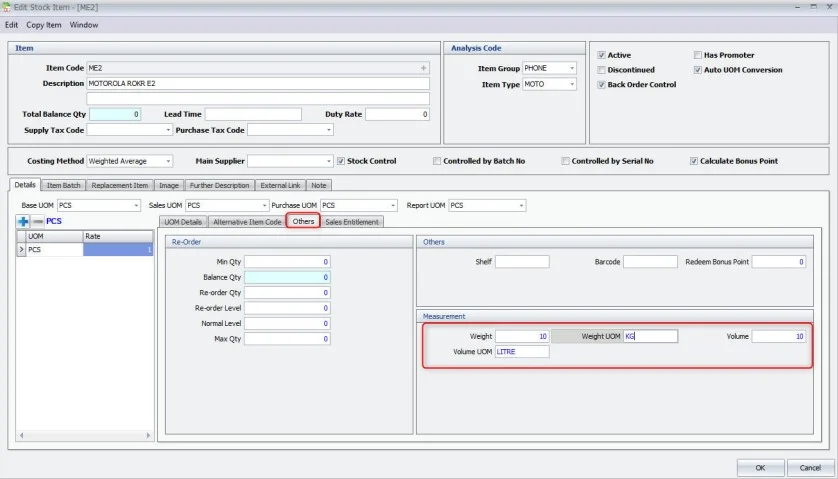This screenshot has height=479, width=838.
Task: Click the Edit Stock Item window icon
Action: 7,7
